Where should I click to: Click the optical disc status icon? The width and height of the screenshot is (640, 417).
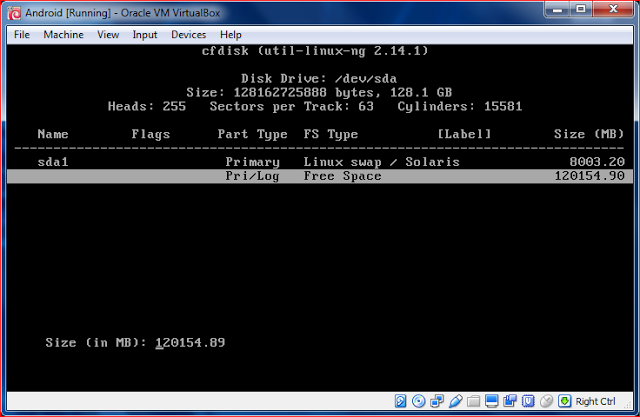(x=418, y=401)
